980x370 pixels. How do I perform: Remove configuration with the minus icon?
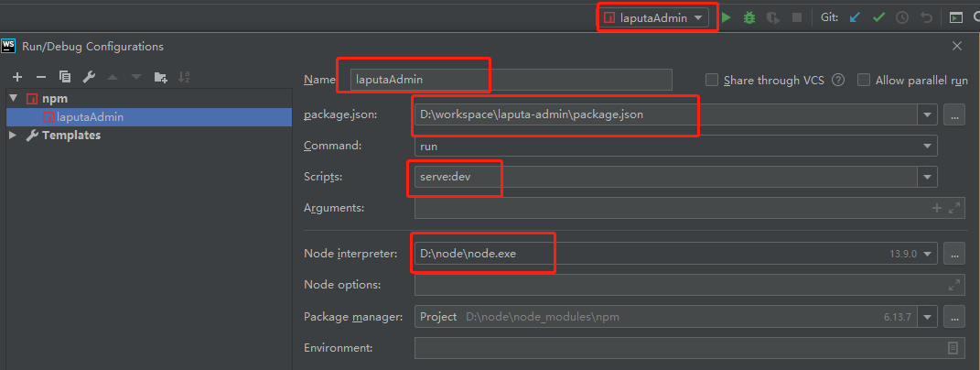click(40, 77)
